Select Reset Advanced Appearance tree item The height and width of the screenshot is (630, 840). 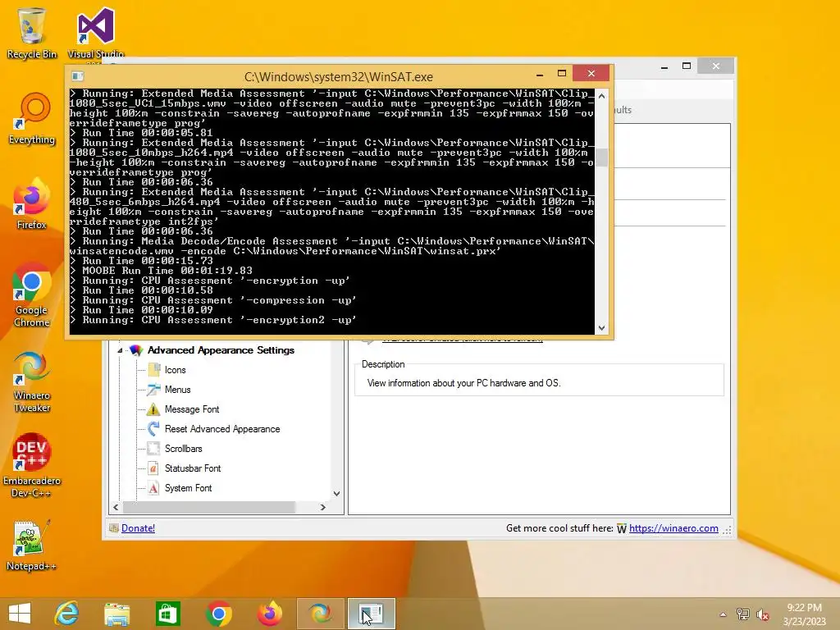tap(222, 429)
